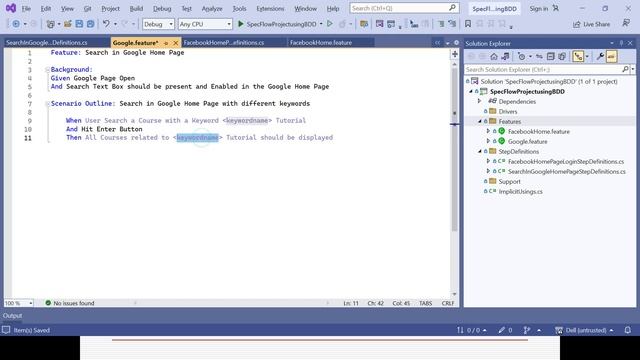Expand Google.feature node in Solution Explorer
Screen dimensions: 640x360
point(488,141)
